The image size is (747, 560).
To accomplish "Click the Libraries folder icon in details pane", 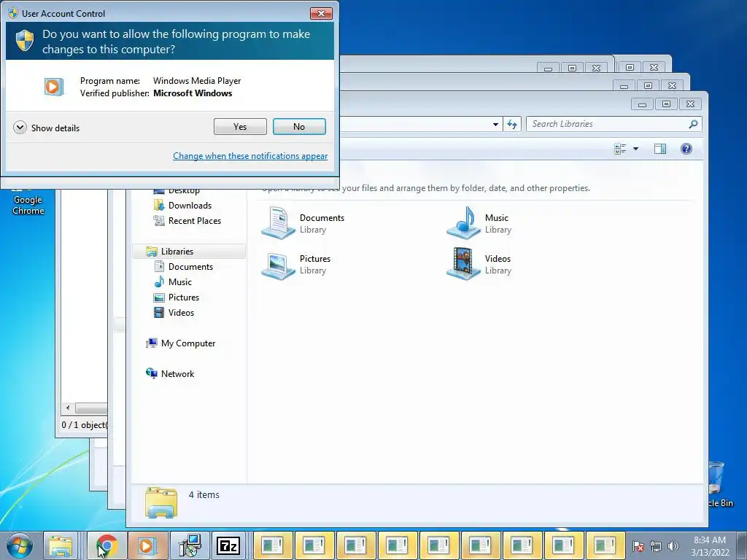I will (161, 502).
